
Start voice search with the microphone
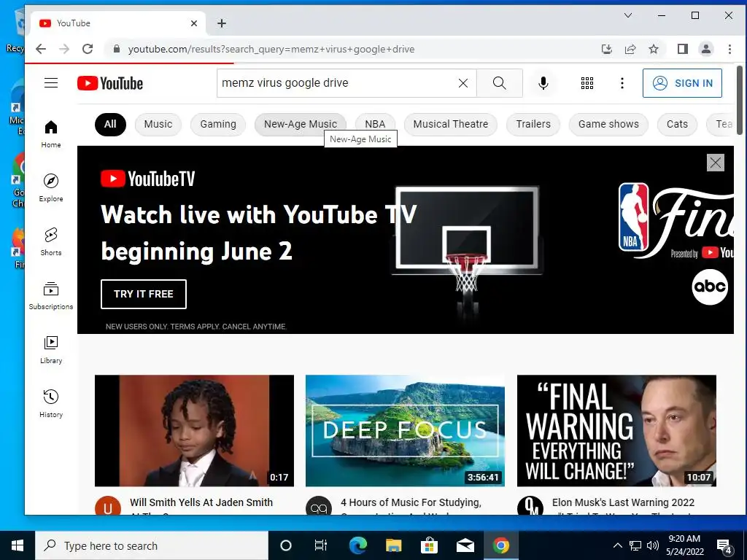tap(543, 83)
